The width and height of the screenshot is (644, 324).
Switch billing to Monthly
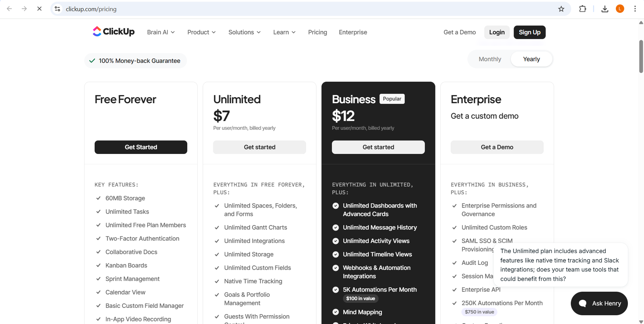(x=490, y=59)
